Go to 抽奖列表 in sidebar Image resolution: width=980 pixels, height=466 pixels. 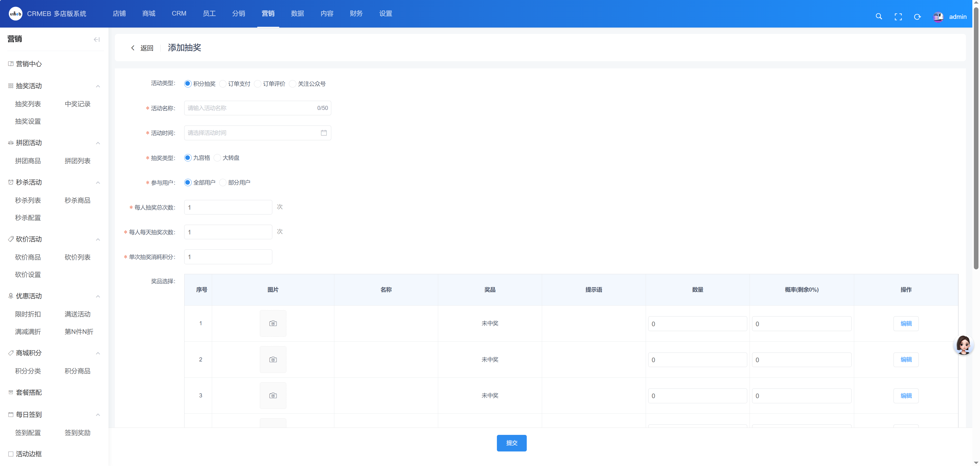pos(28,104)
